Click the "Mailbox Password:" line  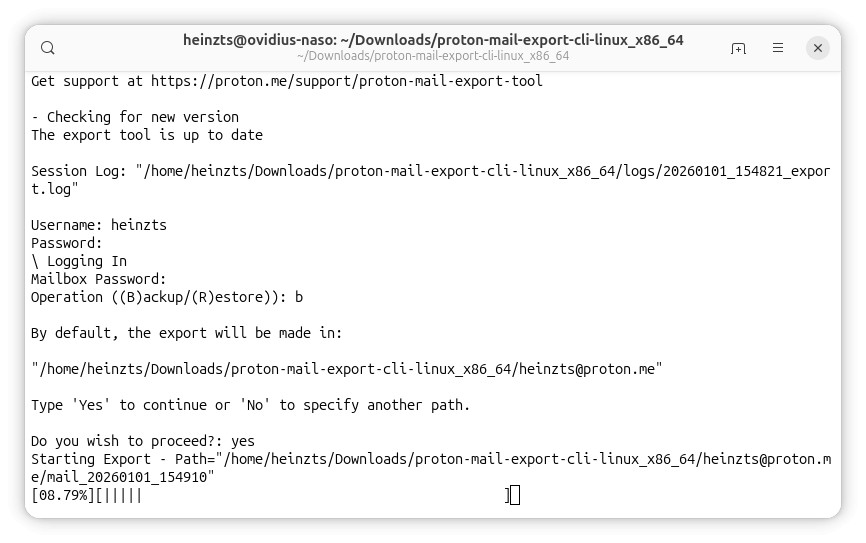point(98,279)
